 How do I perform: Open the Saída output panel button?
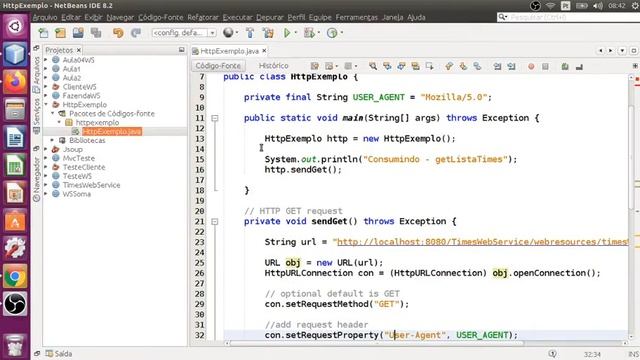[59, 353]
